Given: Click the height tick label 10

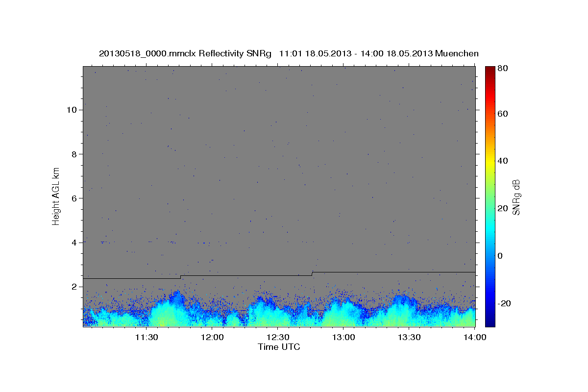Looking at the screenshot, I should click(x=71, y=110).
